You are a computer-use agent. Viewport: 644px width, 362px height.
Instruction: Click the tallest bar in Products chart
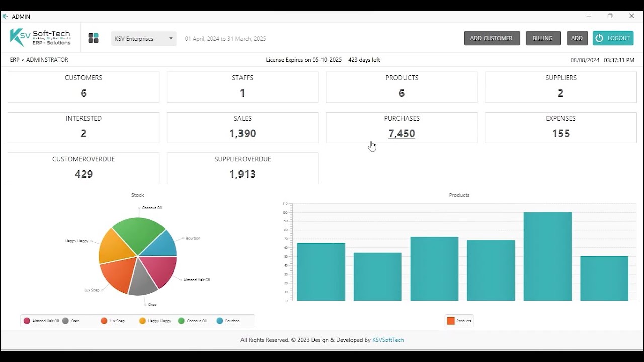(547, 256)
